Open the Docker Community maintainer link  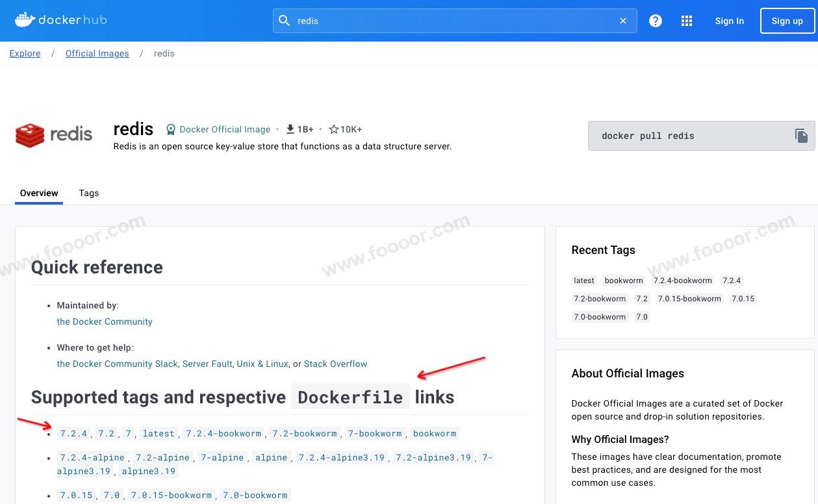click(x=105, y=321)
